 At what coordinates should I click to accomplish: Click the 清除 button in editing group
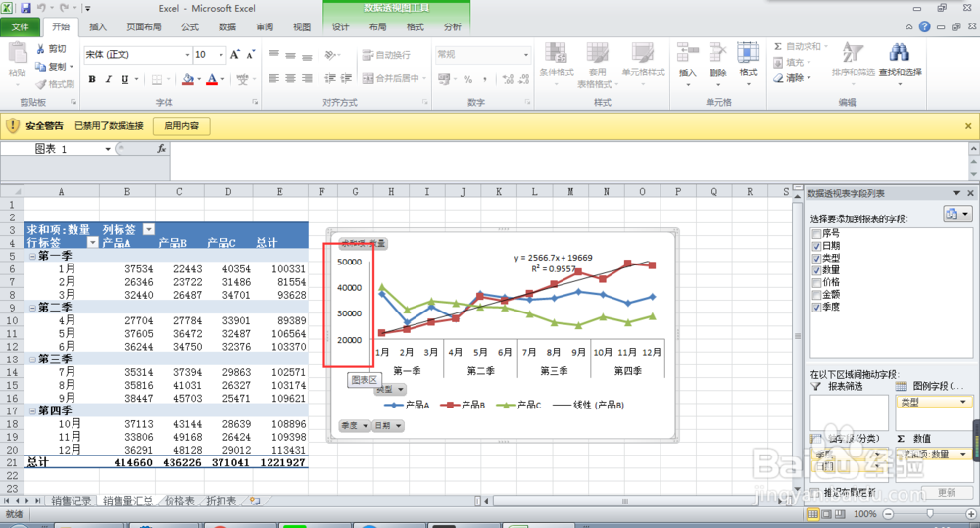point(792,78)
